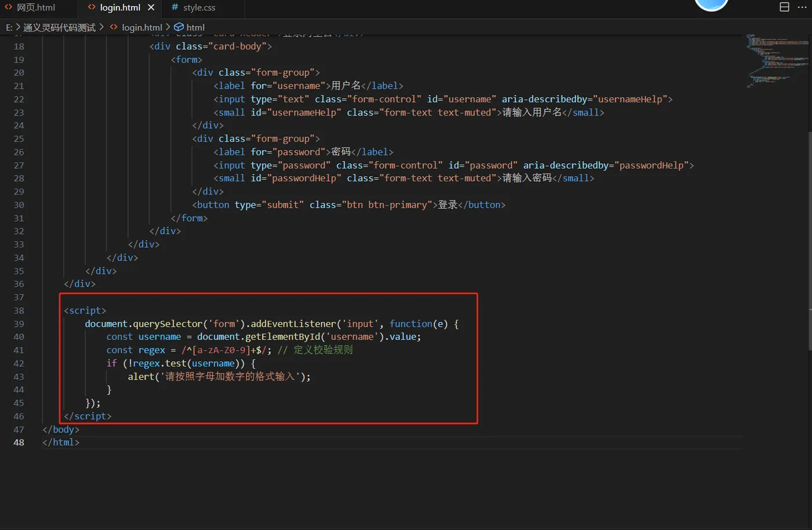Click line number 39 in gutter

pyautogui.click(x=19, y=324)
